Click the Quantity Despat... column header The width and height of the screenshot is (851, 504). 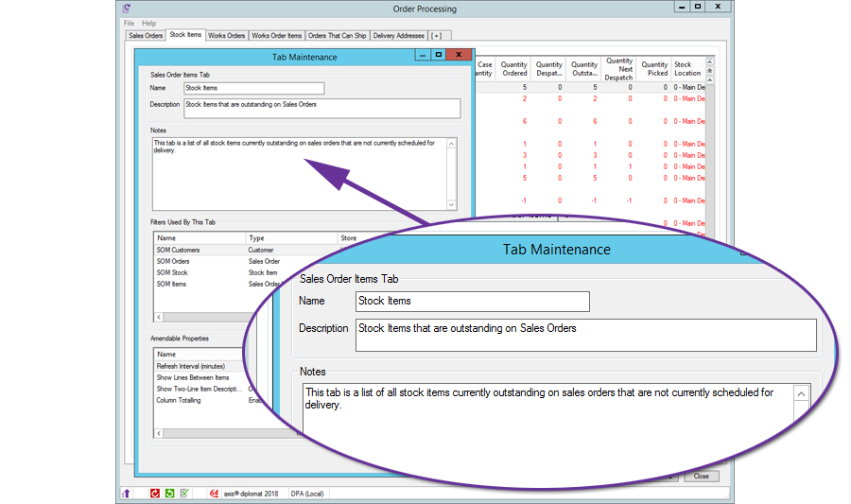(548, 69)
